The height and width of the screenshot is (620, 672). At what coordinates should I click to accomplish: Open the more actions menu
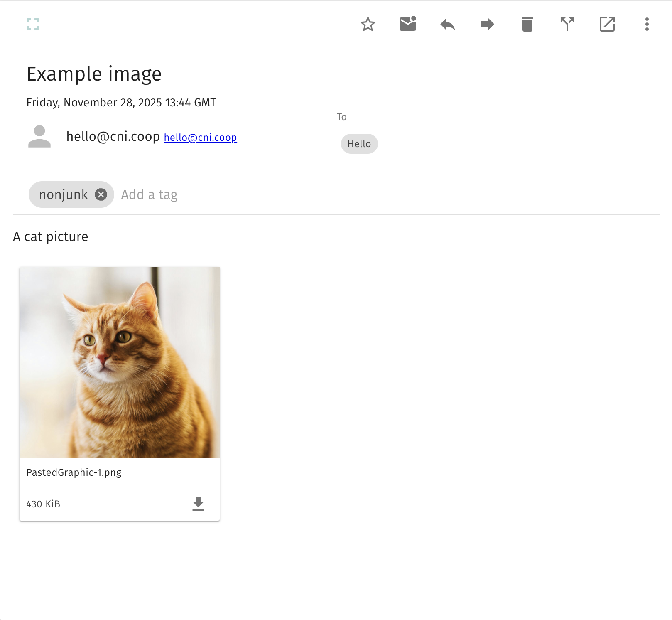(646, 24)
